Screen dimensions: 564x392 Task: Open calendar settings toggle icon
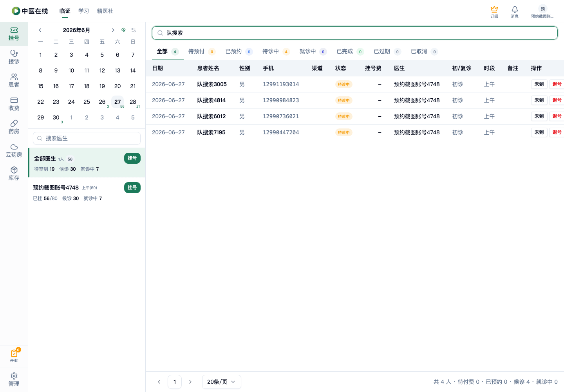point(134,30)
